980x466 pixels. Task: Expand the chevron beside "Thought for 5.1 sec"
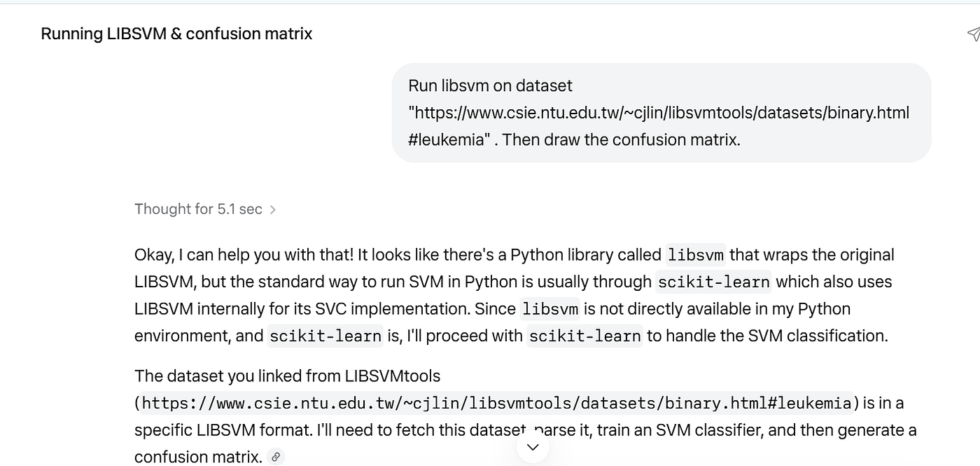[x=273, y=210]
